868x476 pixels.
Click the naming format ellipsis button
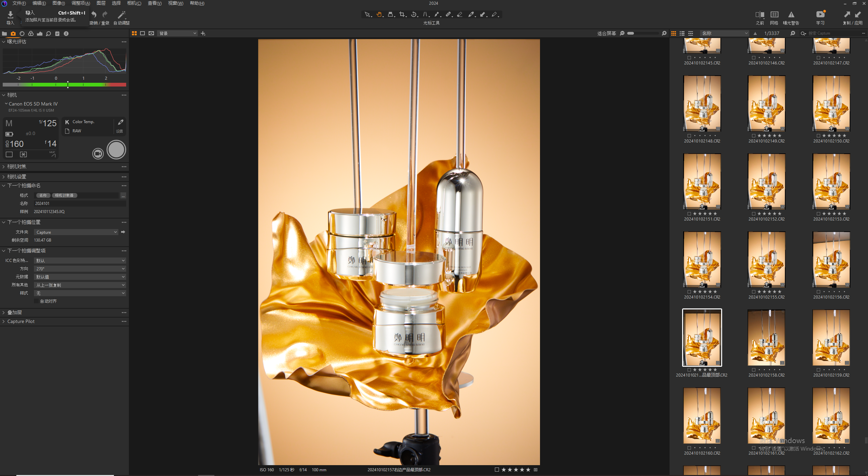(123, 195)
